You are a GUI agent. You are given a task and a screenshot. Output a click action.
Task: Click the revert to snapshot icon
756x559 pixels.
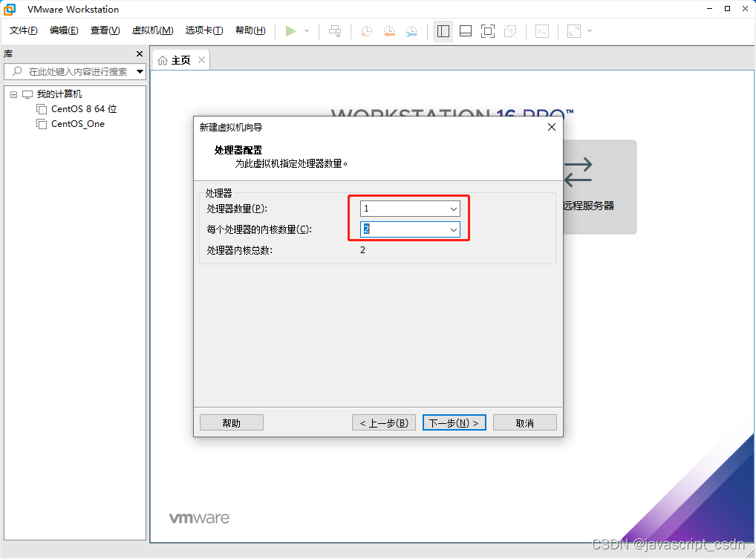coord(389,31)
